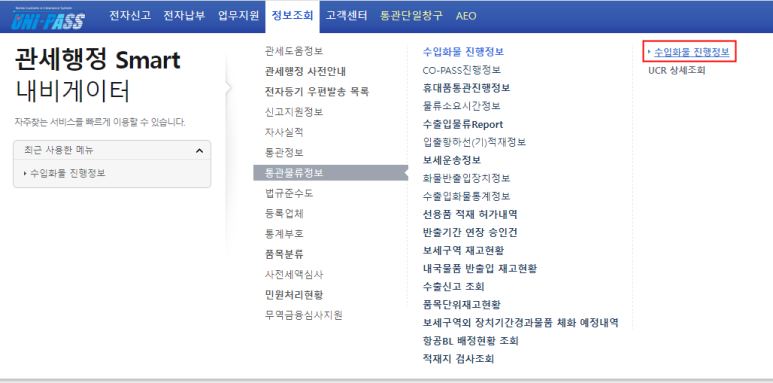The width and height of the screenshot is (773, 383).
Task: Open 반출기간 연장 승인건 submenu
Action: click(470, 232)
